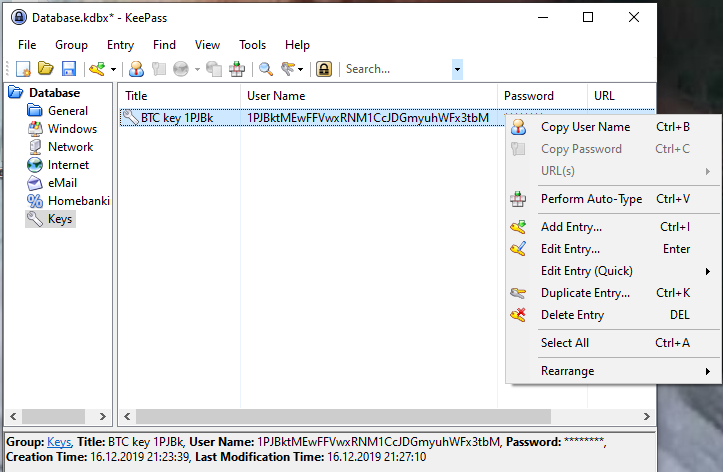Open the Group menu
723x472 pixels.
point(71,45)
